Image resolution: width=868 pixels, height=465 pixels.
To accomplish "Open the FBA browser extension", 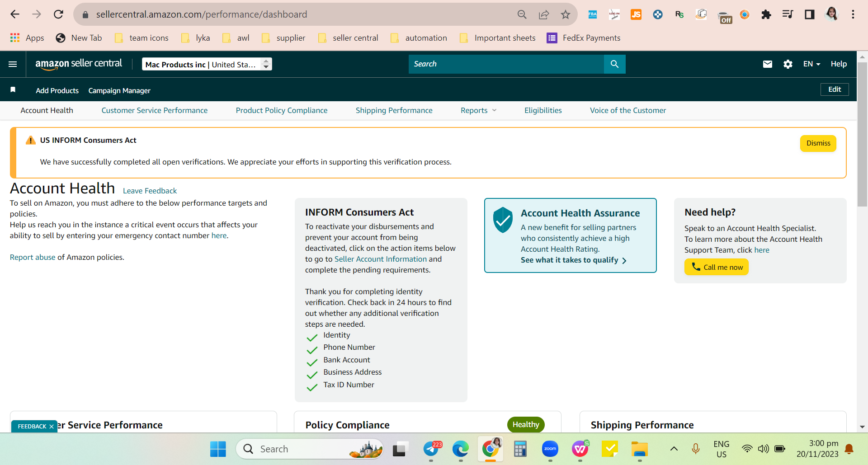I will pyautogui.click(x=593, y=14).
